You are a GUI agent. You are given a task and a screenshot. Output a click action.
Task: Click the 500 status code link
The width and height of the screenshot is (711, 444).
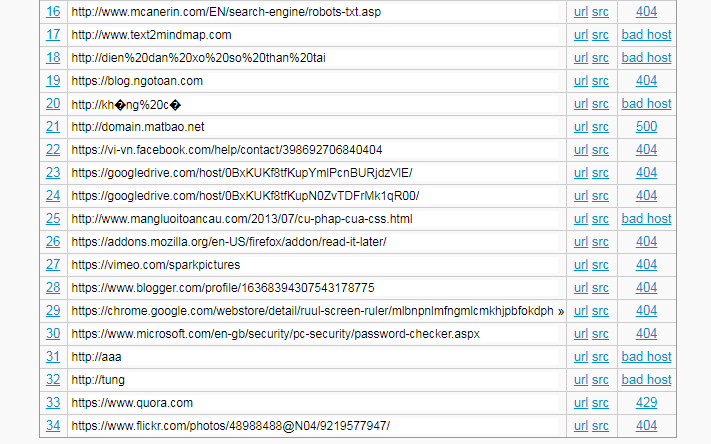pyautogui.click(x=646, y=127)
